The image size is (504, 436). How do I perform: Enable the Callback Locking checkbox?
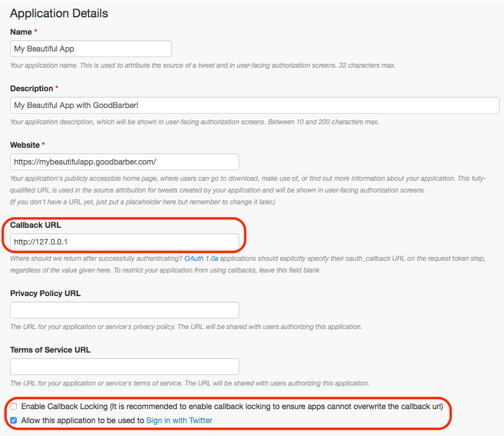point(13,406)
